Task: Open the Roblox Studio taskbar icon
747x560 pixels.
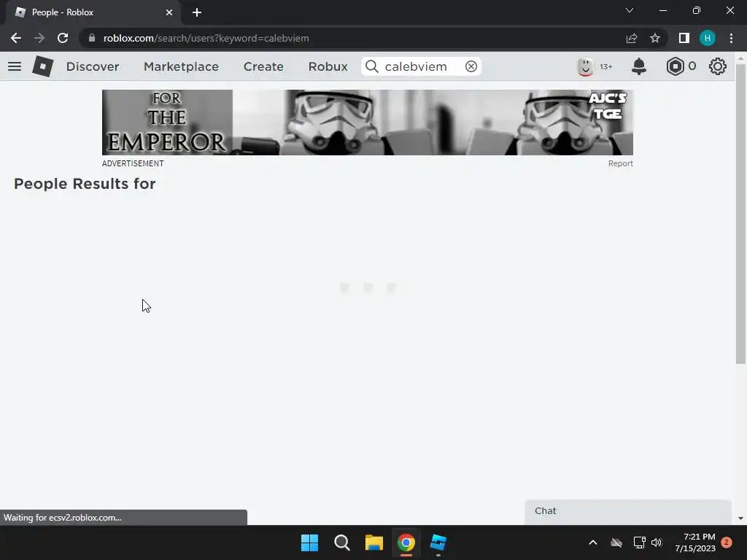Action: 438,542
